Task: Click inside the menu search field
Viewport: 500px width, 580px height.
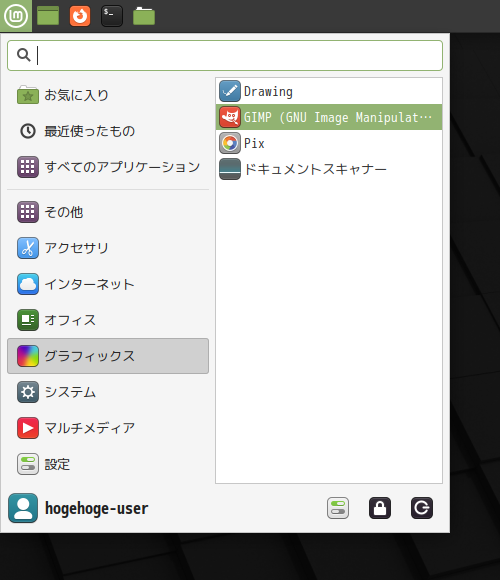Action: [x=225, y=55]
